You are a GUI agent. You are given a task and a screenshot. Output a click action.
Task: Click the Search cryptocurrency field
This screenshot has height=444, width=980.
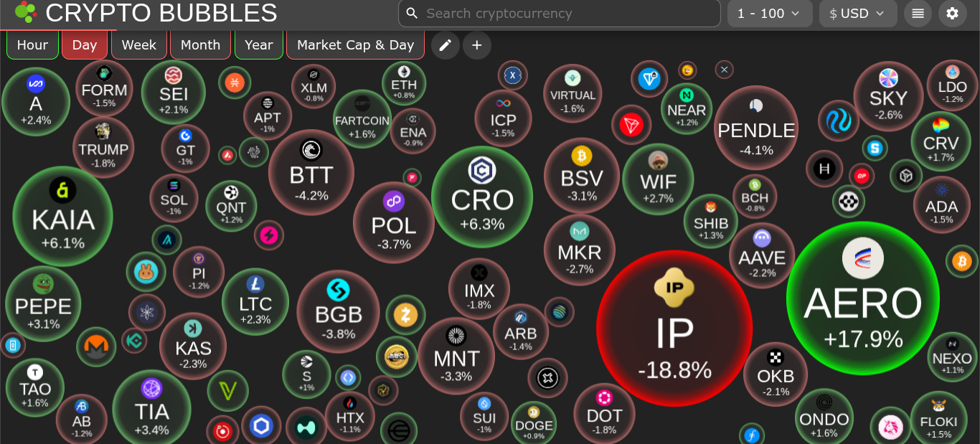tap(560, 14)
